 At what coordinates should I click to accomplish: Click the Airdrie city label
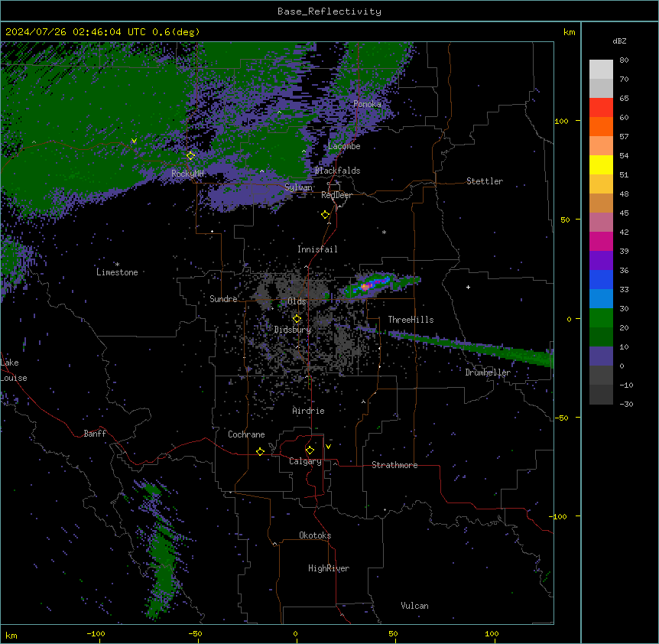[308, 411]
